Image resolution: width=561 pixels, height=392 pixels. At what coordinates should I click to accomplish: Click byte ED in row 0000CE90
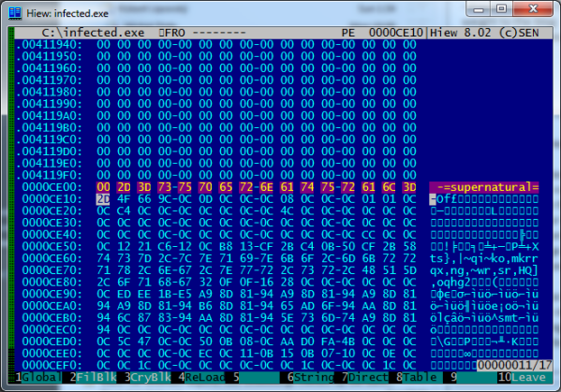(x=124, y=294)
